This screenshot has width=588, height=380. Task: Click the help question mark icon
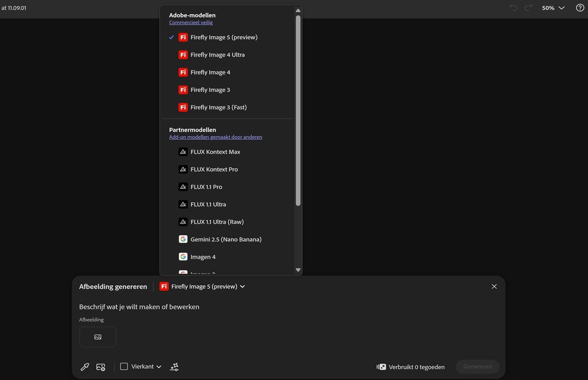pyautogui.click(x=580, y=8)
